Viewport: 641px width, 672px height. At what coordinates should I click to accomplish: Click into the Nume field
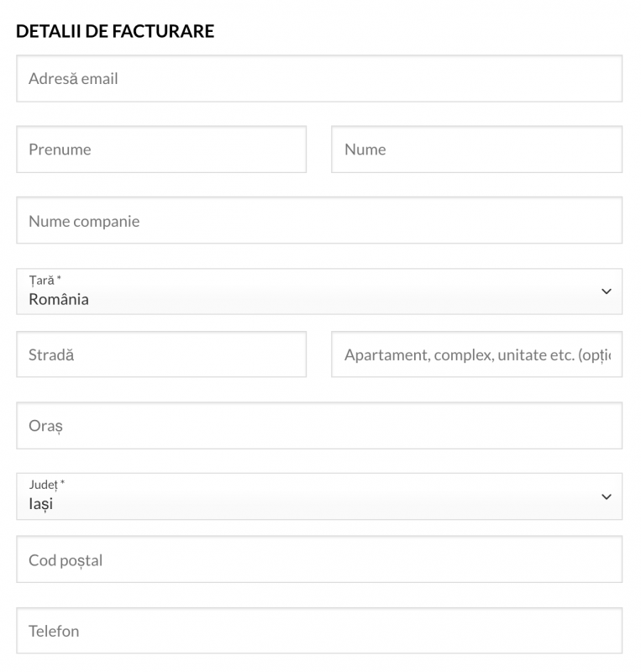coord(476,150)
